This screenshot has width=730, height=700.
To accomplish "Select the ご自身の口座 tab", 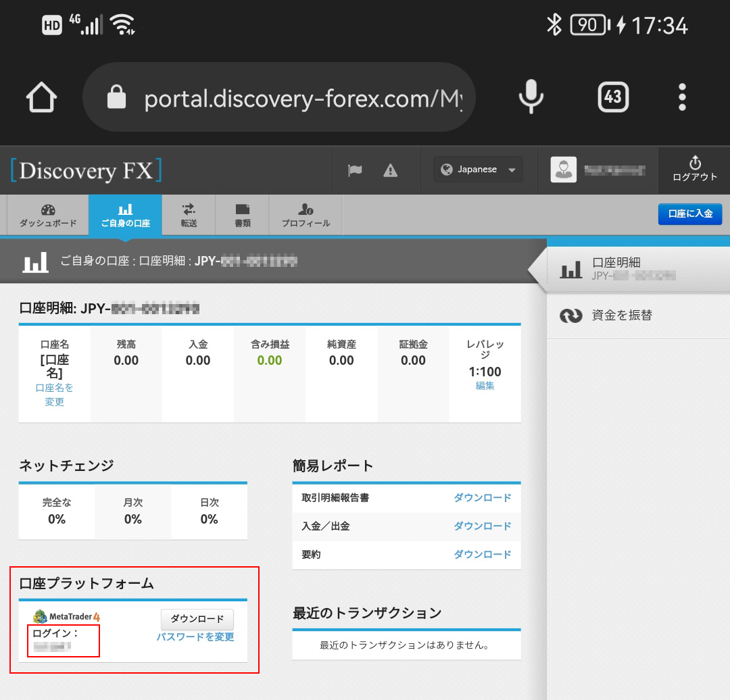I will (x=125, y=216).
